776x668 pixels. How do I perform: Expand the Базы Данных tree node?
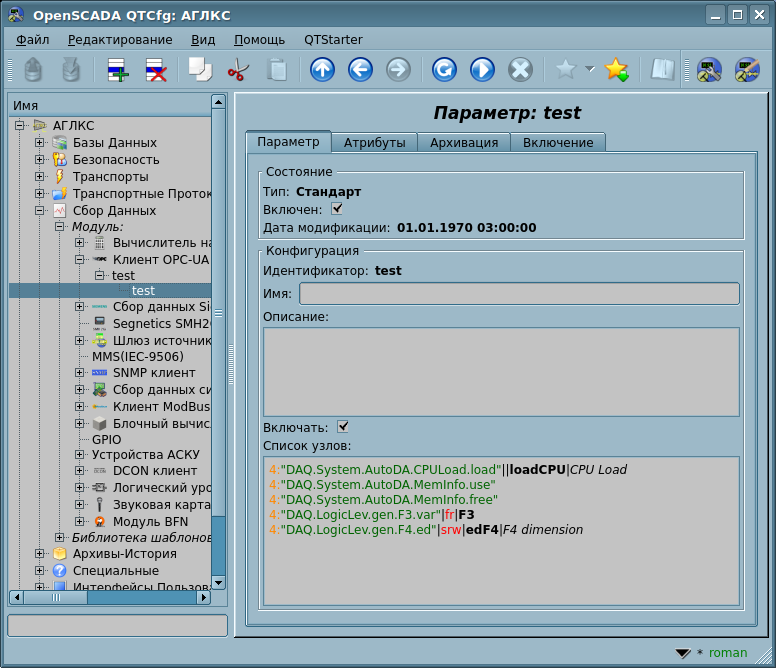40,143
